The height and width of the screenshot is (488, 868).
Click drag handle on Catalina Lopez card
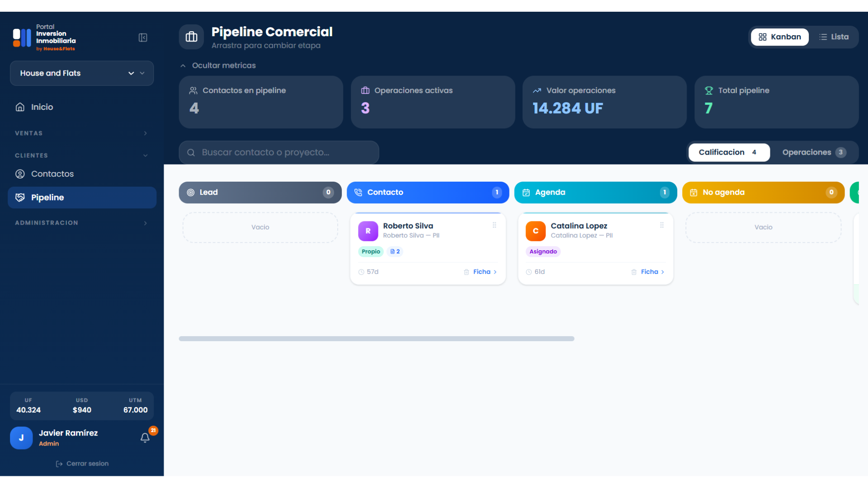(x=662, y=225)
